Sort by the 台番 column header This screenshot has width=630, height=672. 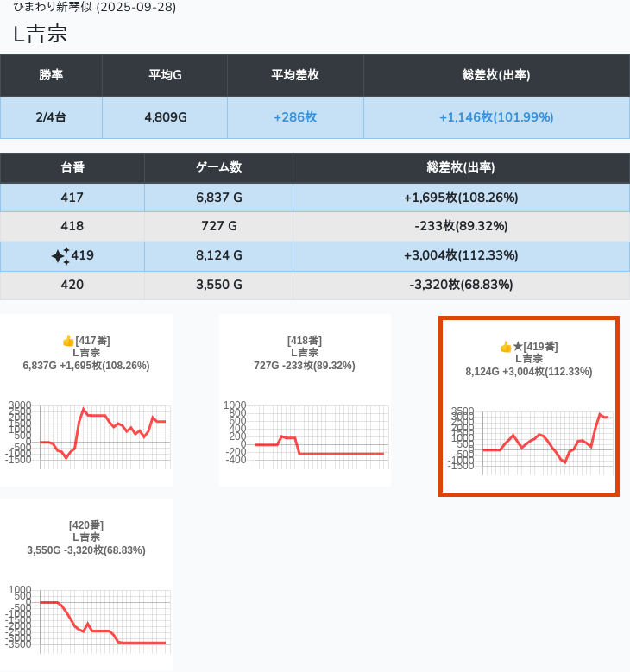(72, 167)
